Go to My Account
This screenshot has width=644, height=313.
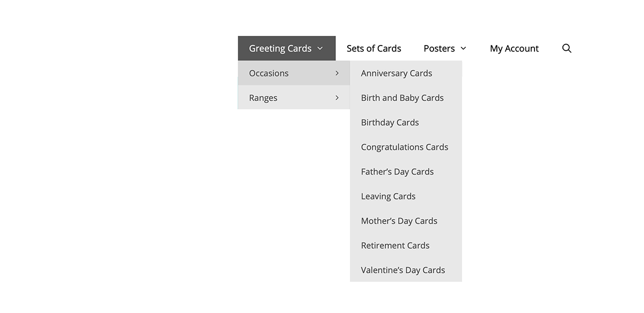coord(514,48)
